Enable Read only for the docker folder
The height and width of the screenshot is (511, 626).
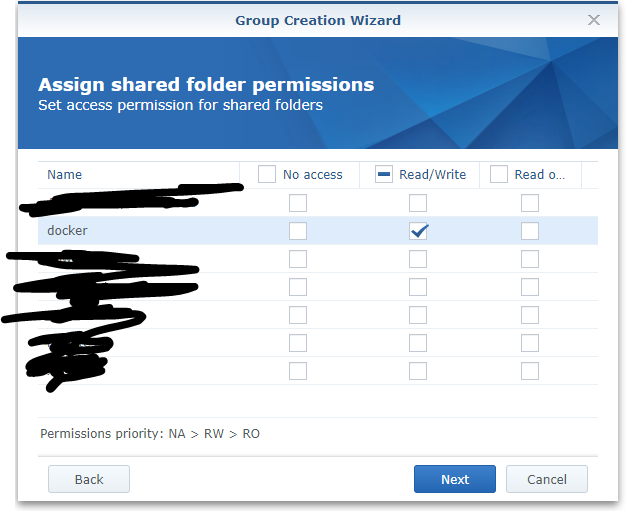point(530,231)
